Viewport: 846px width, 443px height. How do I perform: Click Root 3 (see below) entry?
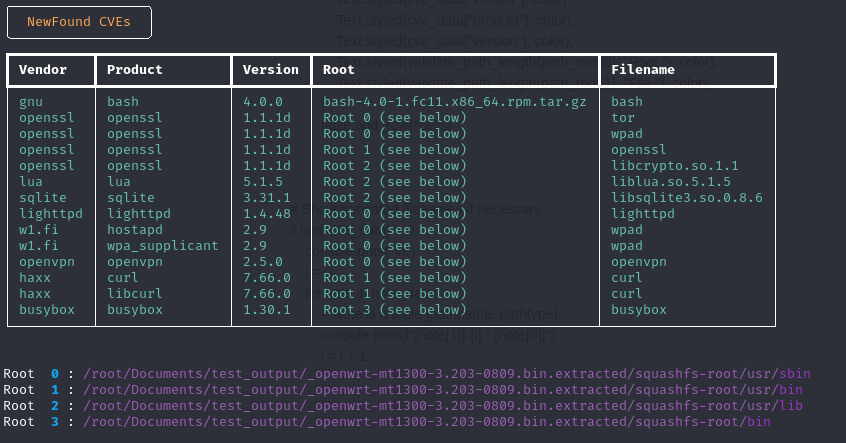tap(394, 310)
